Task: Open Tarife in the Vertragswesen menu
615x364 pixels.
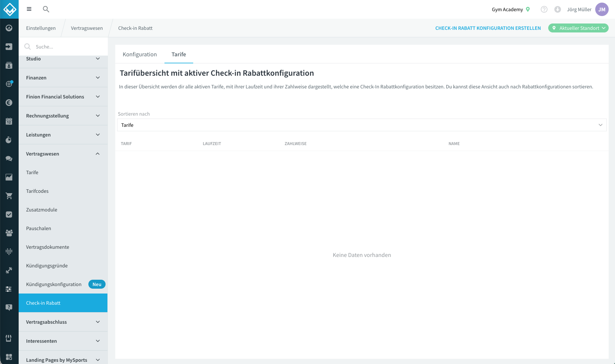Action: [x=63, y=172]
